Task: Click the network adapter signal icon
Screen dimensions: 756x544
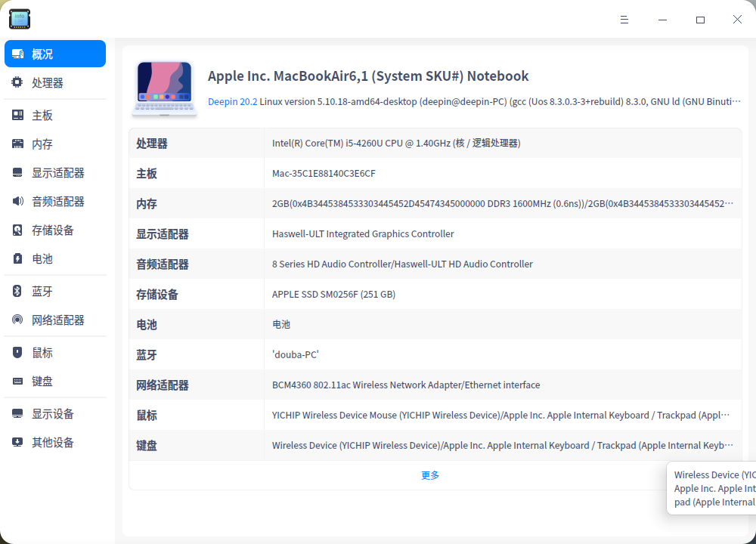Action: click(x=17, y=320)
